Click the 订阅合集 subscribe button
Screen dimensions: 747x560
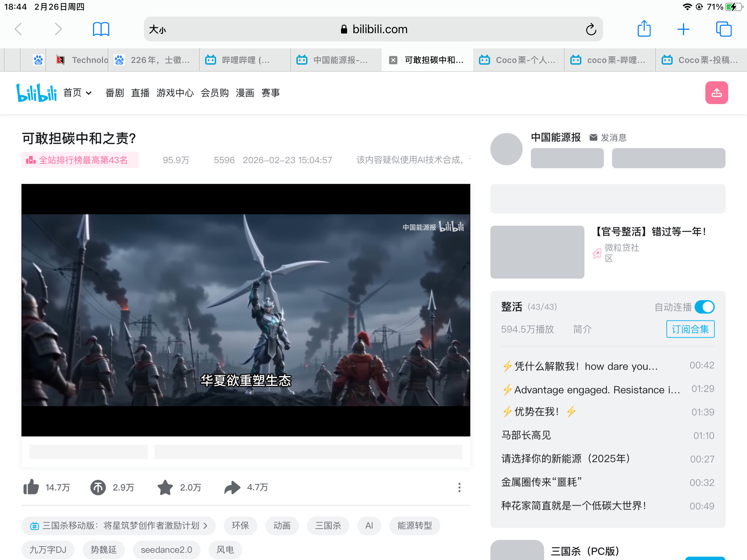tap(690, 329)
